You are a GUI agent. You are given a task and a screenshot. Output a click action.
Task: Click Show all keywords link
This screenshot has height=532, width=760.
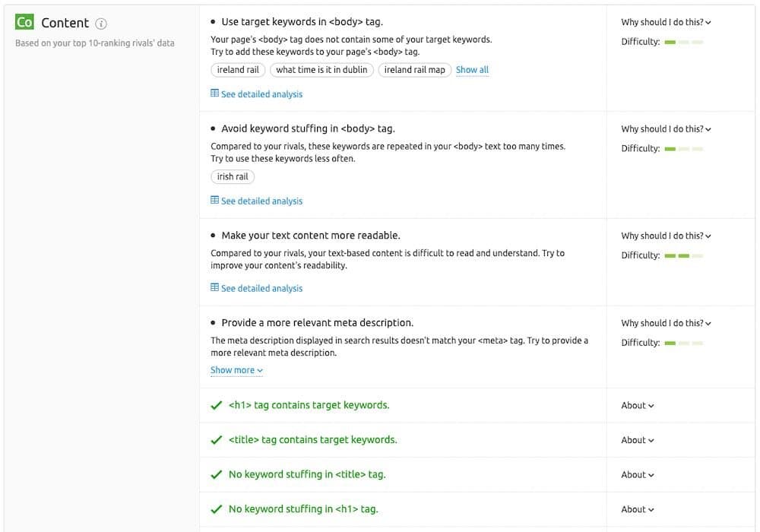pyautogui.click(x=472, y=70)
